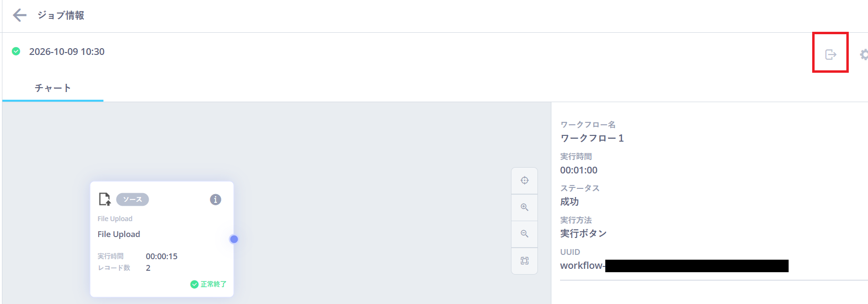Click workflow name ワークフロー1 value
Screen dimensions: 868x304
coord(592,138)
